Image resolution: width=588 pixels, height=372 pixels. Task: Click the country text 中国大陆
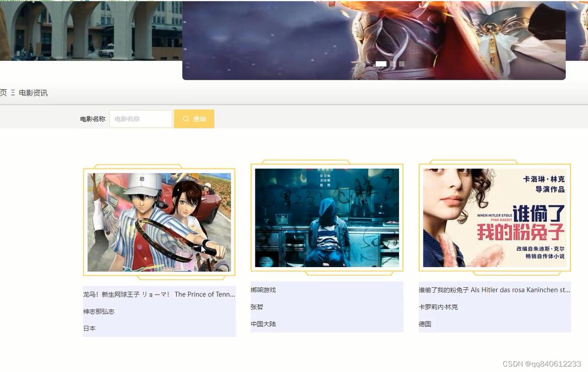click(x=263, y=324)
